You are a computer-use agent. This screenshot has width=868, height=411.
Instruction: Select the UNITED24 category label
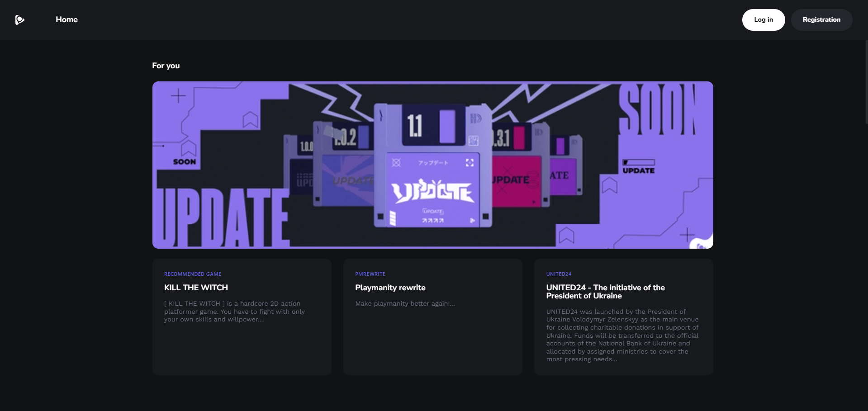click(558, 274)
